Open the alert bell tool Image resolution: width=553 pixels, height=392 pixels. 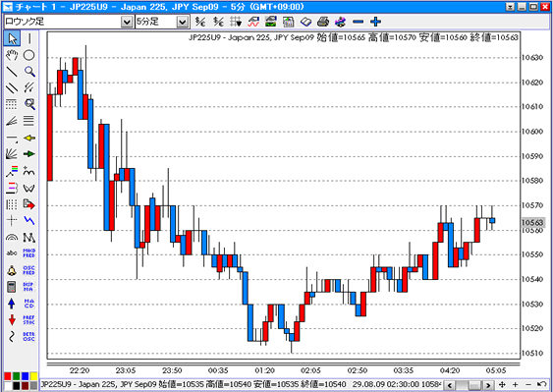coord(12,270)
